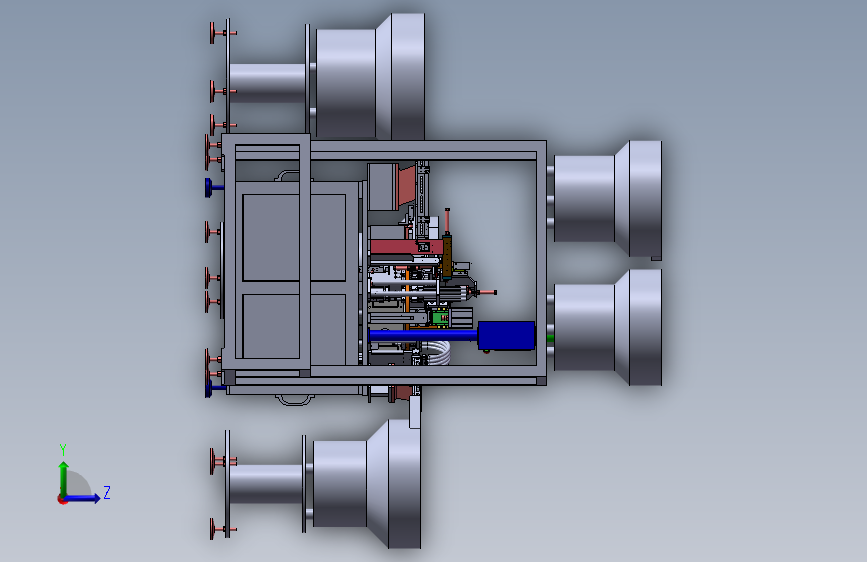Select the upper-right bowl feeder
The image size is (867, 562).
pos(608,199)
